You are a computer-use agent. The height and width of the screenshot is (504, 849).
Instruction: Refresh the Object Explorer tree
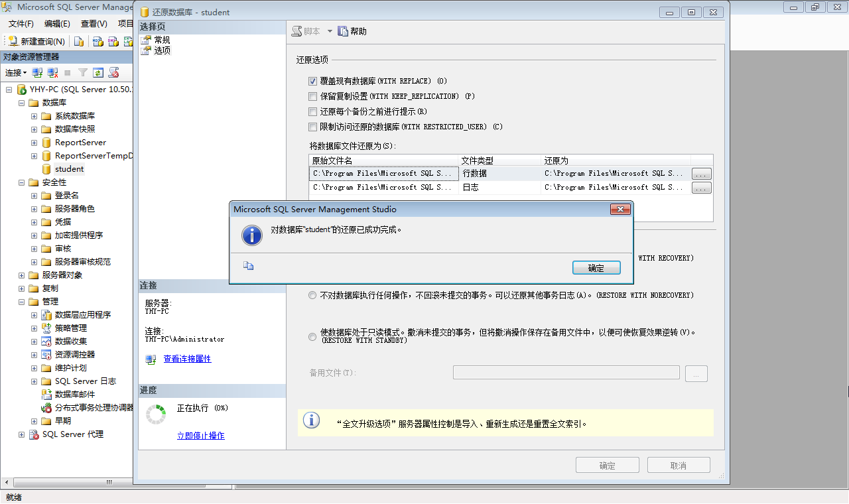click(98, 72)
